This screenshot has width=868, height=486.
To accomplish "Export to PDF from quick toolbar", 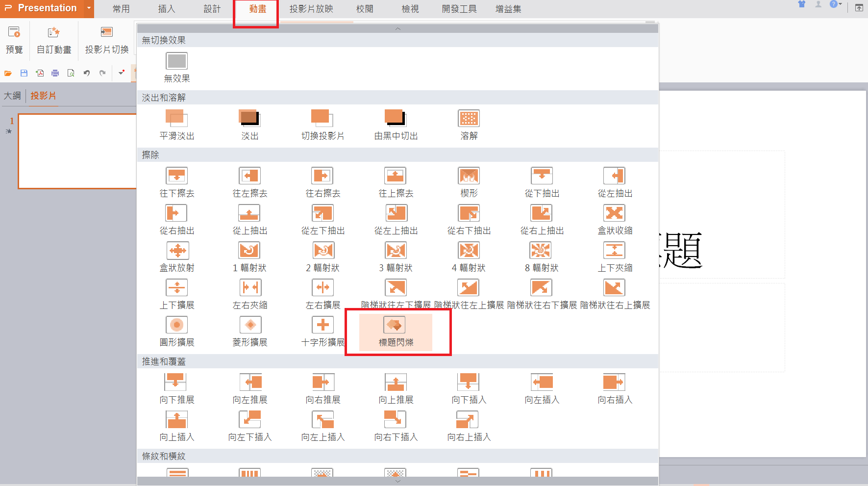I will 40,73.
